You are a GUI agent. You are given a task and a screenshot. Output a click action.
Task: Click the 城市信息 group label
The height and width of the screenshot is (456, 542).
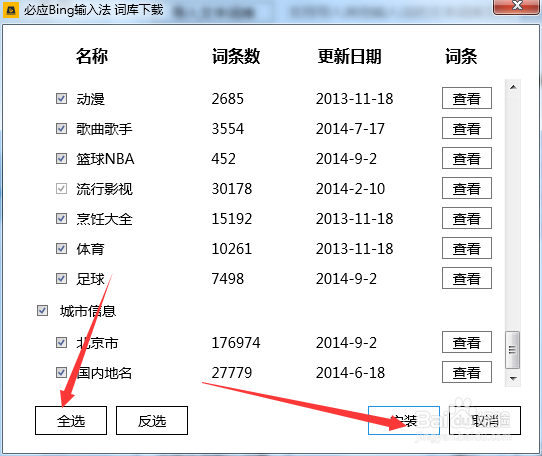pyautogui.click(x=88, y=311)
